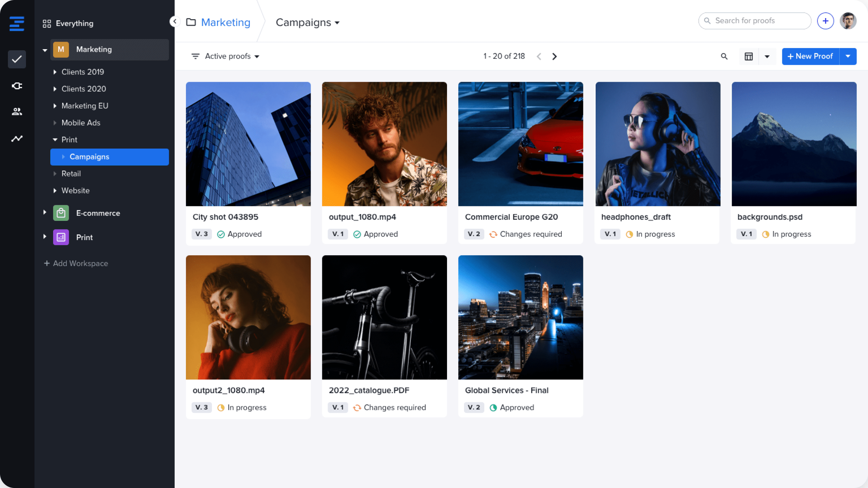Collapse the Marketing workspace chevron
868x488 pixels.
pos(44,50)
